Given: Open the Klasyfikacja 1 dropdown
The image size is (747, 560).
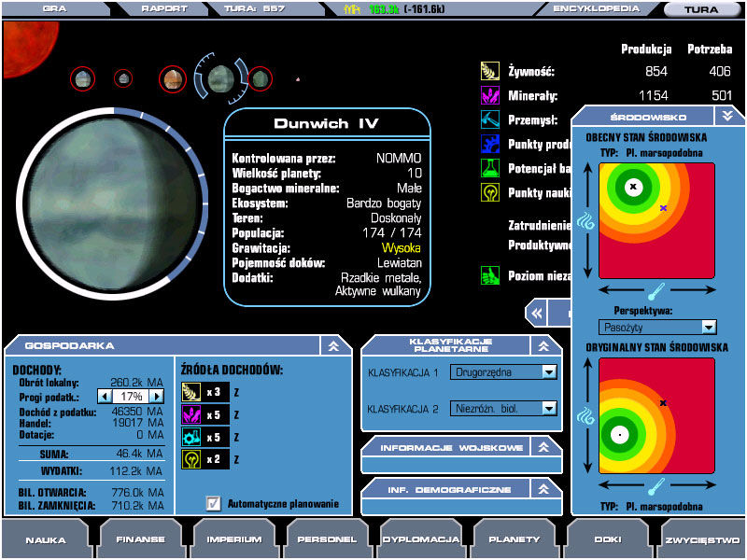Looking at the screenshot, I should pyautogui.click(x=549, y=371).
